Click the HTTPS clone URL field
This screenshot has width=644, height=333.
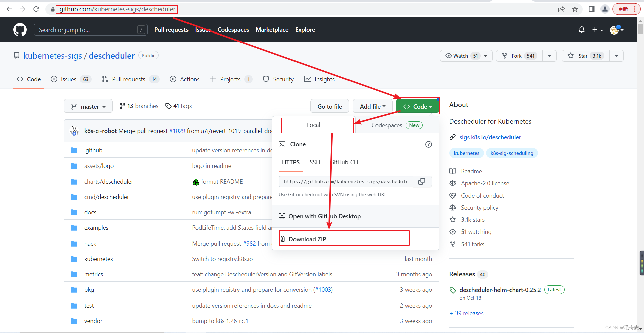tap(346, 181)
